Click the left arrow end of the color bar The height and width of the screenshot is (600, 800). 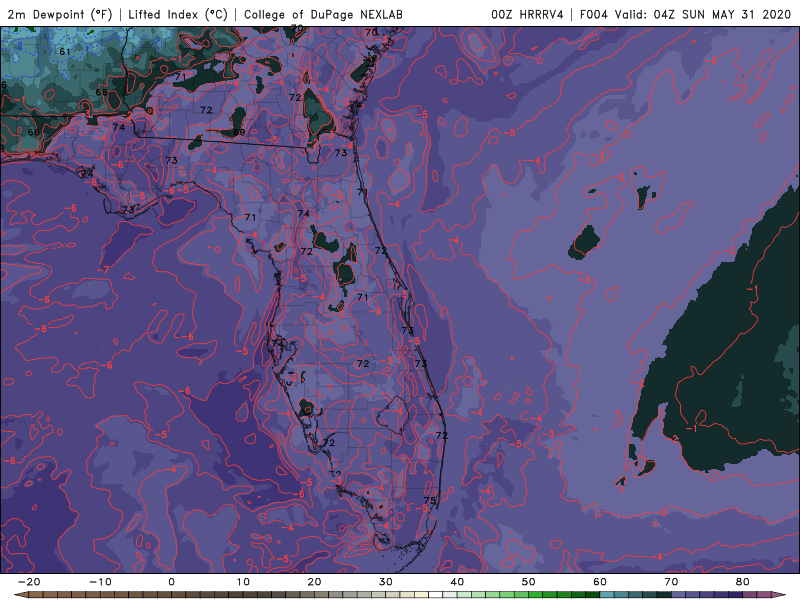coord(20,595)
